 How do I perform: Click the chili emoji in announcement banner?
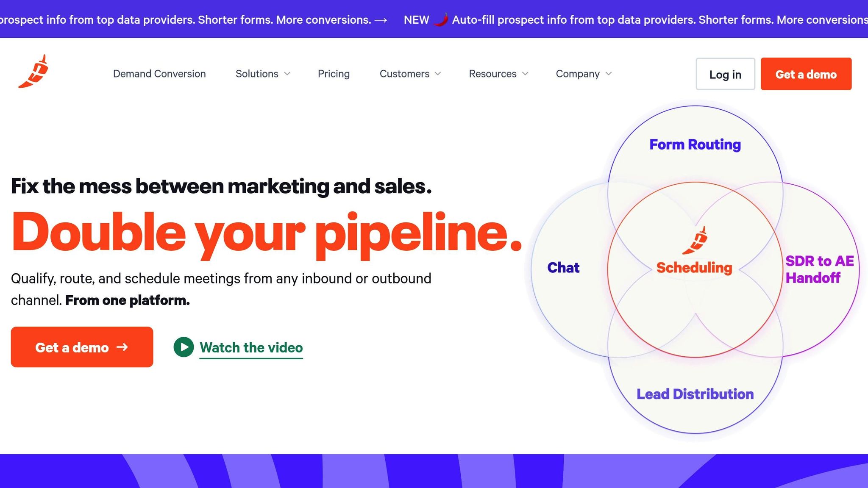[x=441, y=20]
